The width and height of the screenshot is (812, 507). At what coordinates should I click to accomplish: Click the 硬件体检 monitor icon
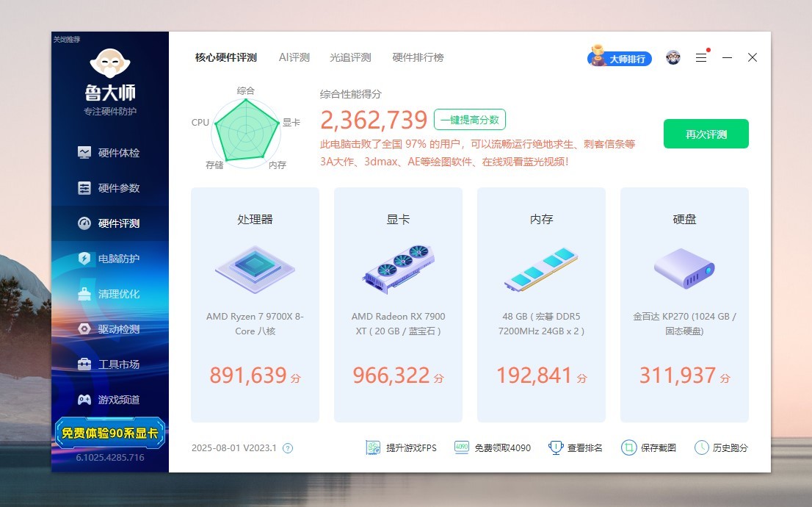pyautogui.click(x=84, y=152)
